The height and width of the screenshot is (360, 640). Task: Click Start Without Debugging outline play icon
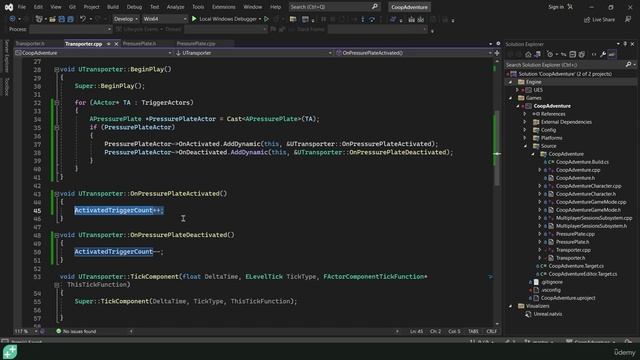pos(266,19)
